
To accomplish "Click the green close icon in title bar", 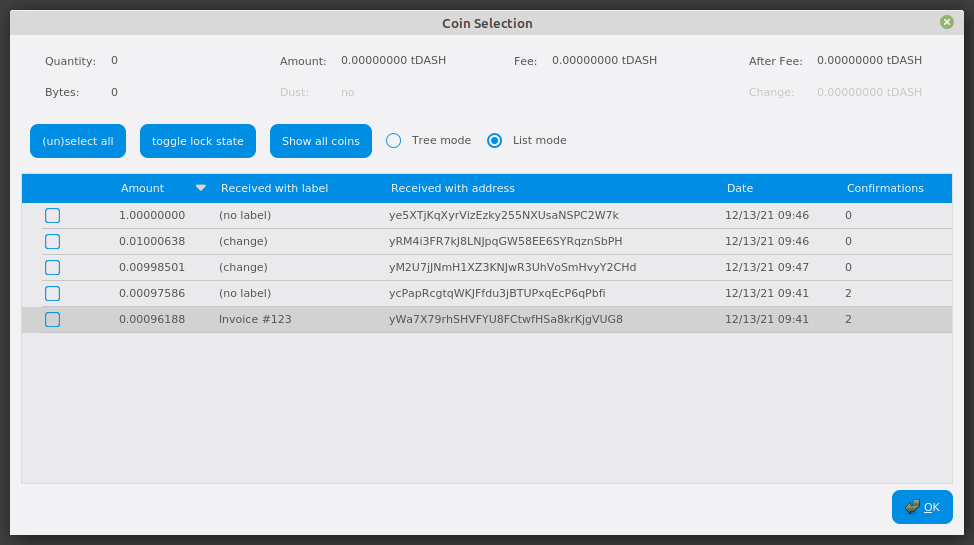I will click(x=946, y=22).
